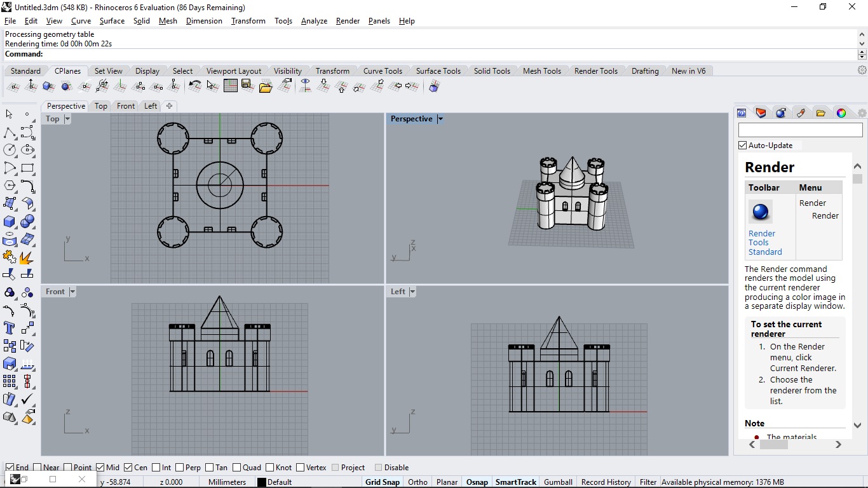
Task: Open the Layers panel tab icon
Action: click(761, 113)
